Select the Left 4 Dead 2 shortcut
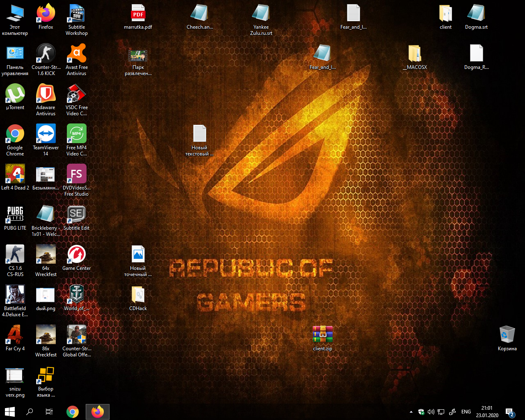The width and height of the screenshot is (525, 420). coord(15,178)
